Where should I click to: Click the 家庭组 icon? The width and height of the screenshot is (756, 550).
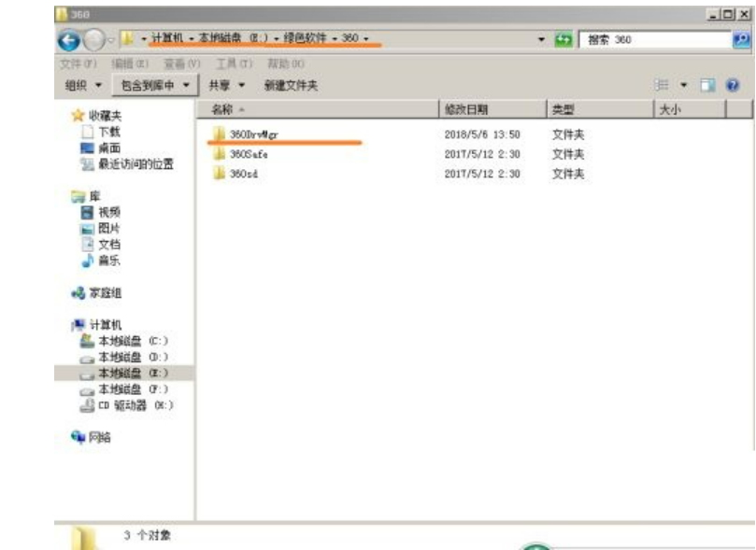(78, 293)
